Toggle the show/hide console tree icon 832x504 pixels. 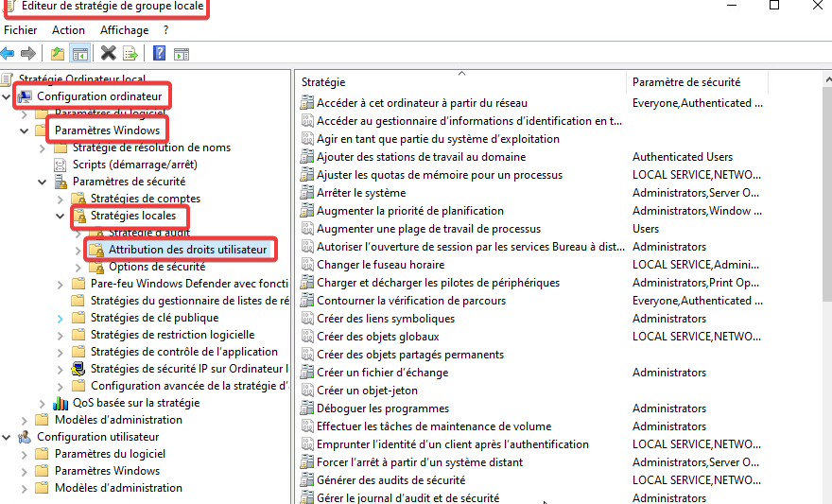[80, 53]
